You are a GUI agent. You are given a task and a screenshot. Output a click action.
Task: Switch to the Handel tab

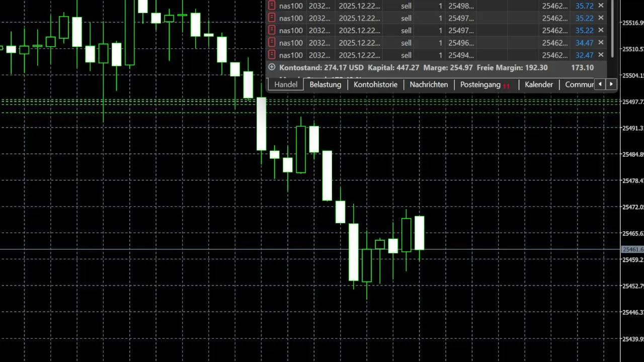coord(286,84)
